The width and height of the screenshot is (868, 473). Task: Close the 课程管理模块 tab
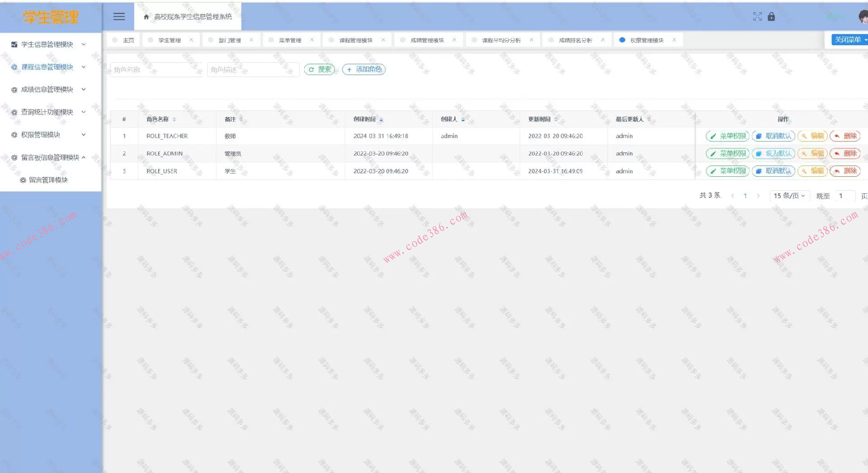click(x=383, y=40)
